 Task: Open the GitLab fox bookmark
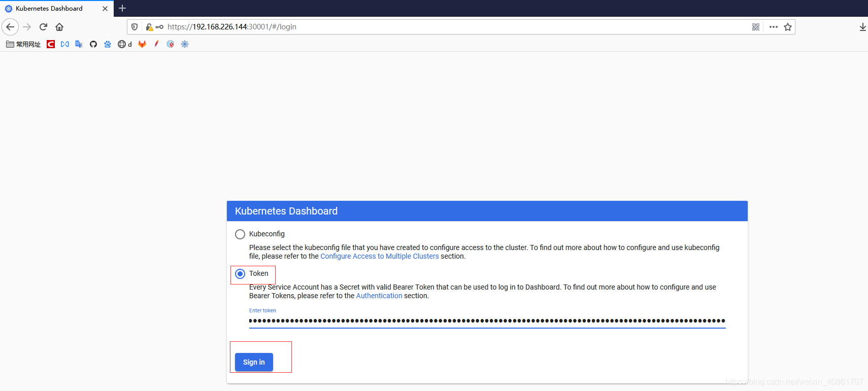click(x=142, y=44)
